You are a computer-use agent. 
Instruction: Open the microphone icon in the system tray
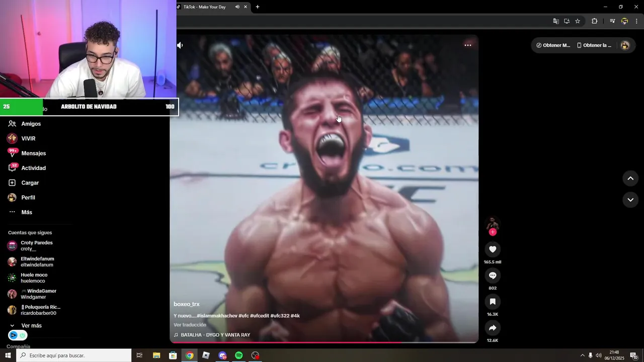[591, 355]
